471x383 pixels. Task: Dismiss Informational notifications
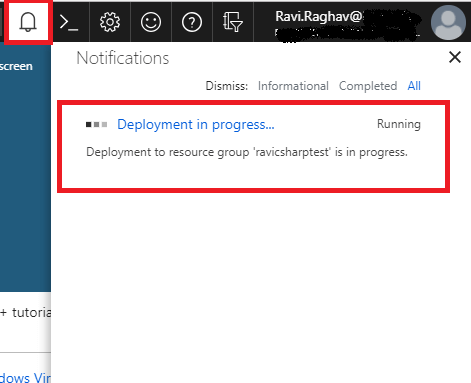click(293, 86)
